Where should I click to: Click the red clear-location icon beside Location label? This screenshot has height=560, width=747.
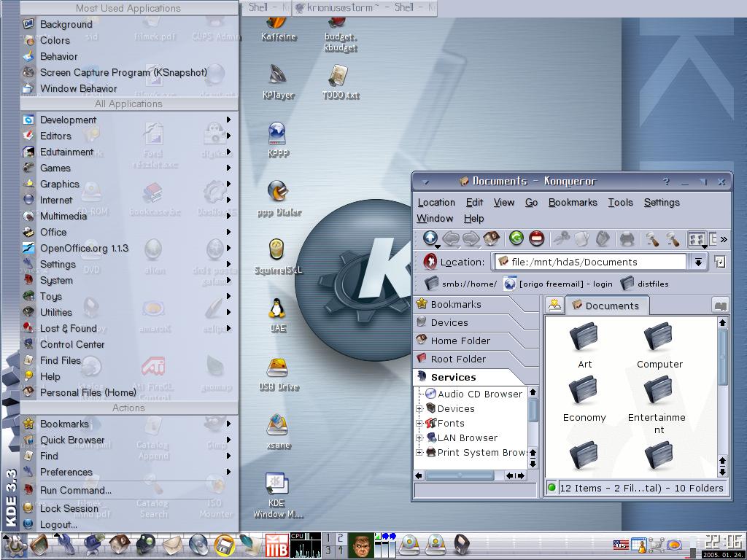click(x=429, y=262)
